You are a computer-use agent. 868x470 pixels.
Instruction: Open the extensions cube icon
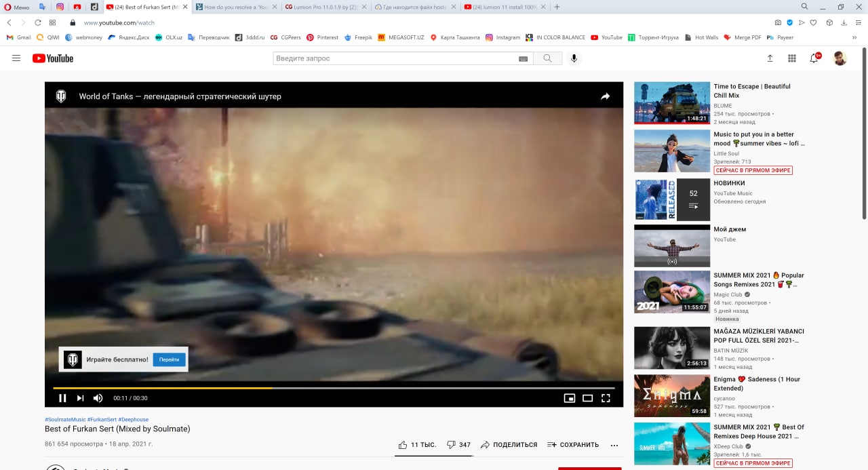[829, 22]
